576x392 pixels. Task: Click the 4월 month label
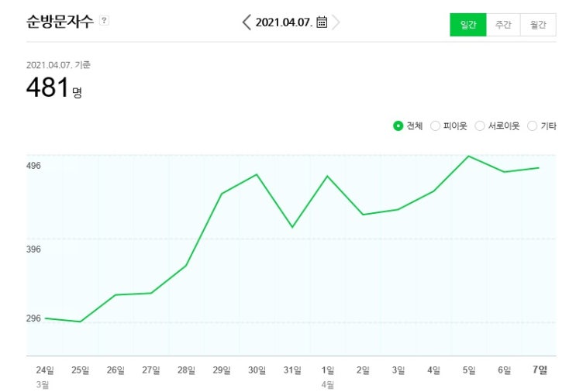[x=328, y=385]
